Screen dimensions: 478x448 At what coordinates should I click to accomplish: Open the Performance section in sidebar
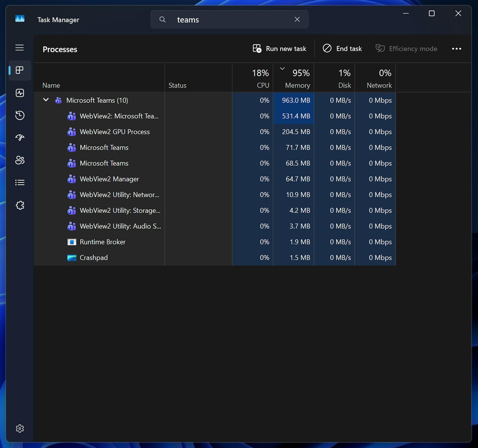pyautogui.click(x=19, y=93)
